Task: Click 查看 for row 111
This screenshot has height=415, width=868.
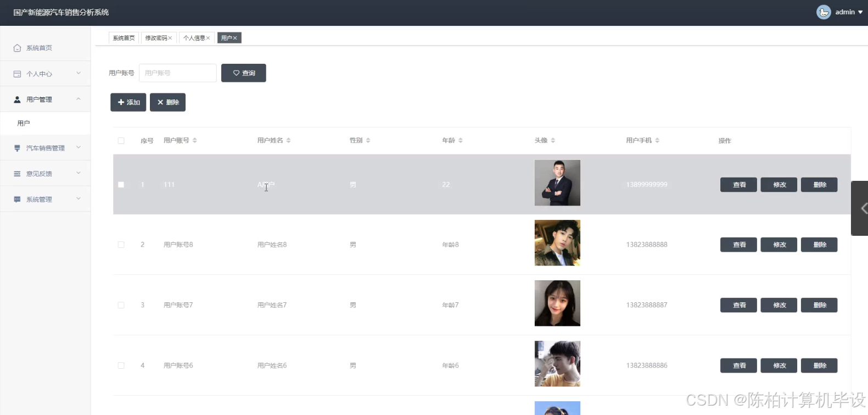Action: (739, 185)
